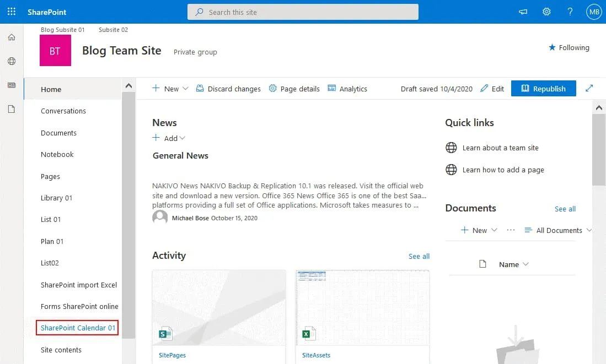606x364 pixels.
Task: Open the globe sites icon in left rail
Action: click(x=12, y=61)
